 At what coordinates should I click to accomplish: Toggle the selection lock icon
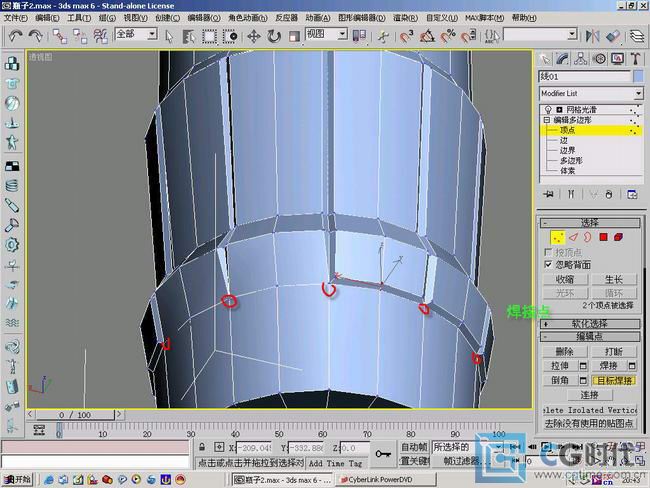tap(202, 447)
